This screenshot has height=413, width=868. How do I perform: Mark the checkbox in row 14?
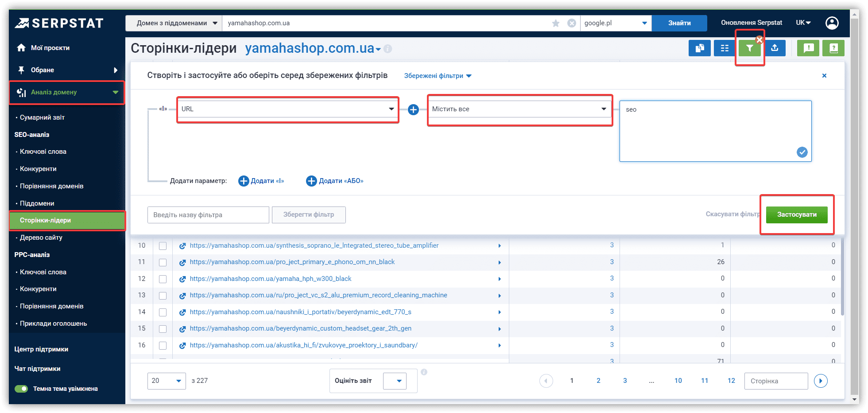163,312
